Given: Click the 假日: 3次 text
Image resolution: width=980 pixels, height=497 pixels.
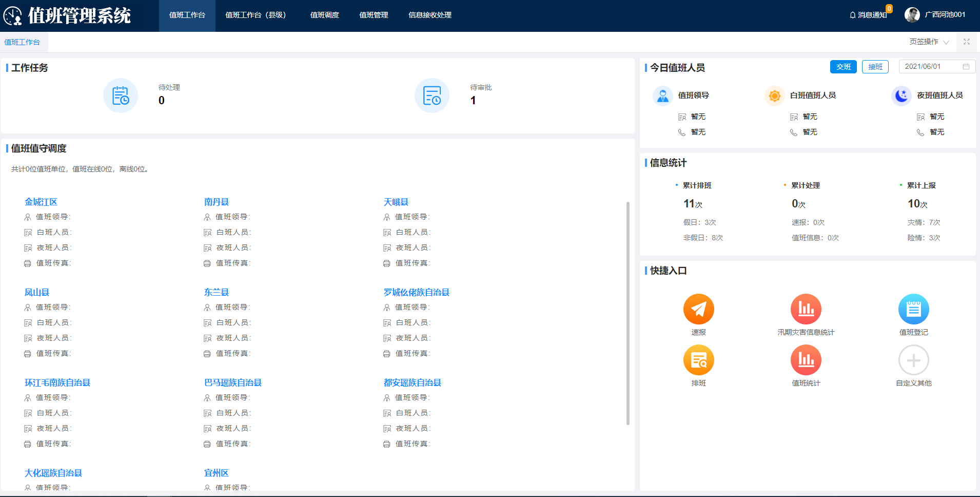Looking at the screenshot, I should [x=699, y=222].
